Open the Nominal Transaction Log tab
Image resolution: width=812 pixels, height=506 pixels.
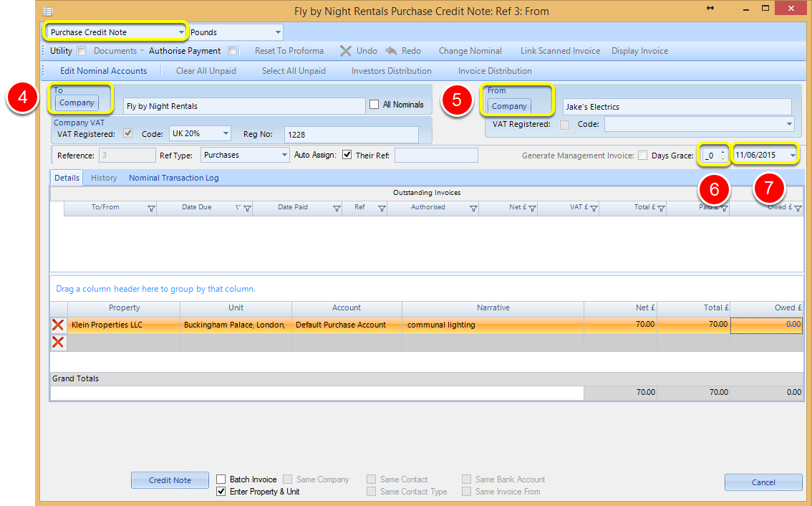pos(173,177)
